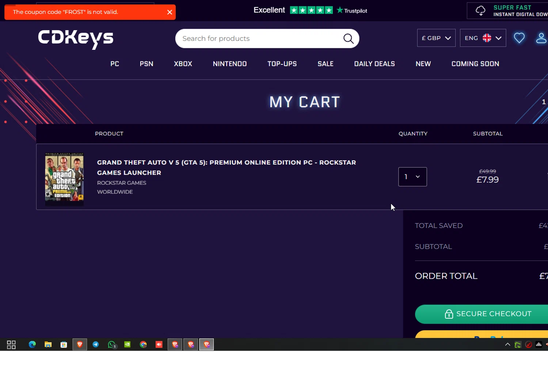Click the TOTAL SAVED label
The width and height of the screenshot is (548, 392).
[439, 226]
